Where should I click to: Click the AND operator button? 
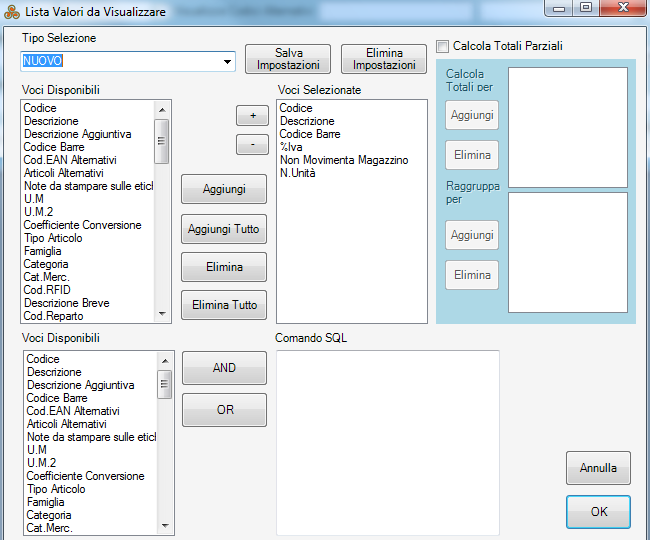[x=224, y=368]
